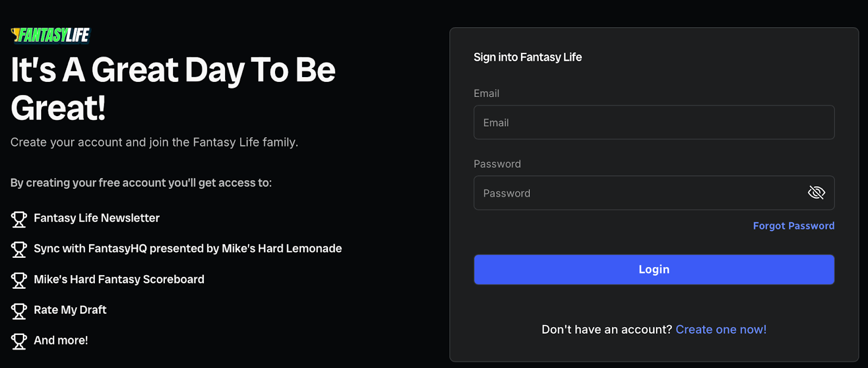
Task: Click trophy icon beside Rate My Draft
Action: (19, 311)
